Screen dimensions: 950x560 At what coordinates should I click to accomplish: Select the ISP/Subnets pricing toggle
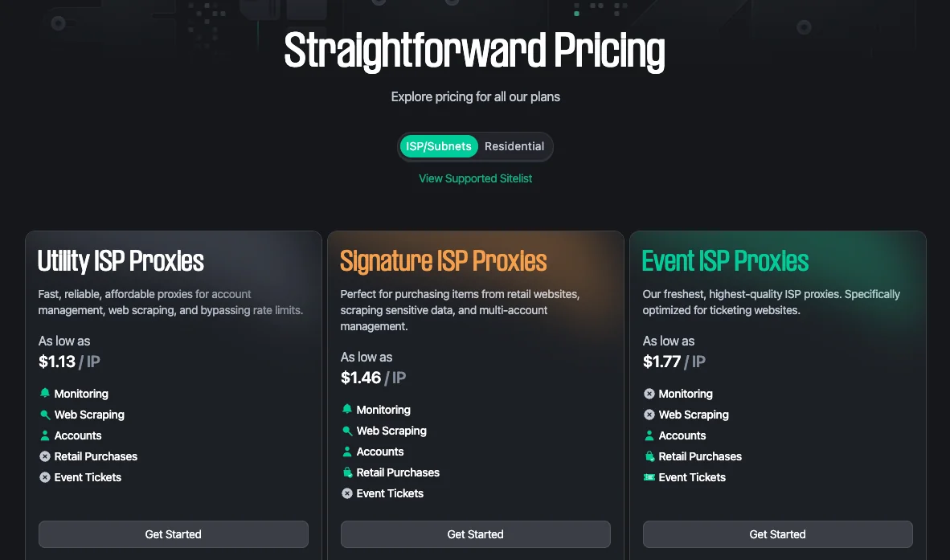438,146
